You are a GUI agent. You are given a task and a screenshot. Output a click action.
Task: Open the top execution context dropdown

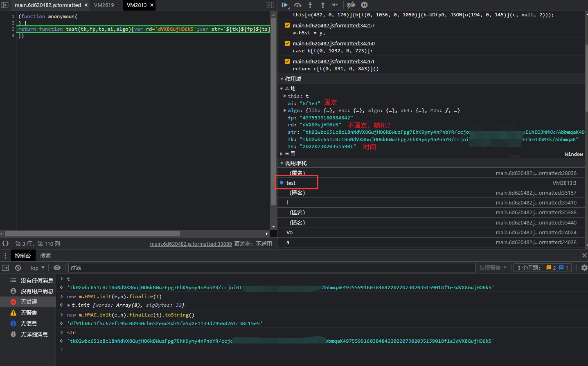(x=37, y=268)
